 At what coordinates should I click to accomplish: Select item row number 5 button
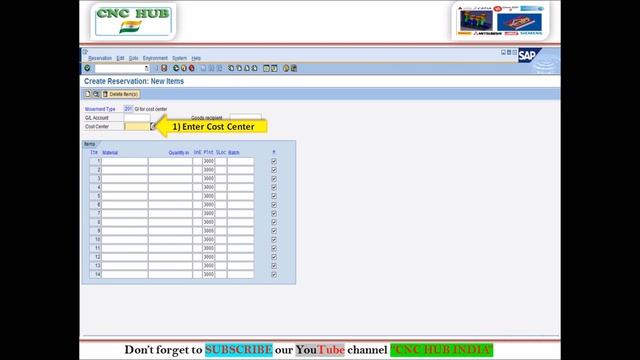click(x=95, y=196)
